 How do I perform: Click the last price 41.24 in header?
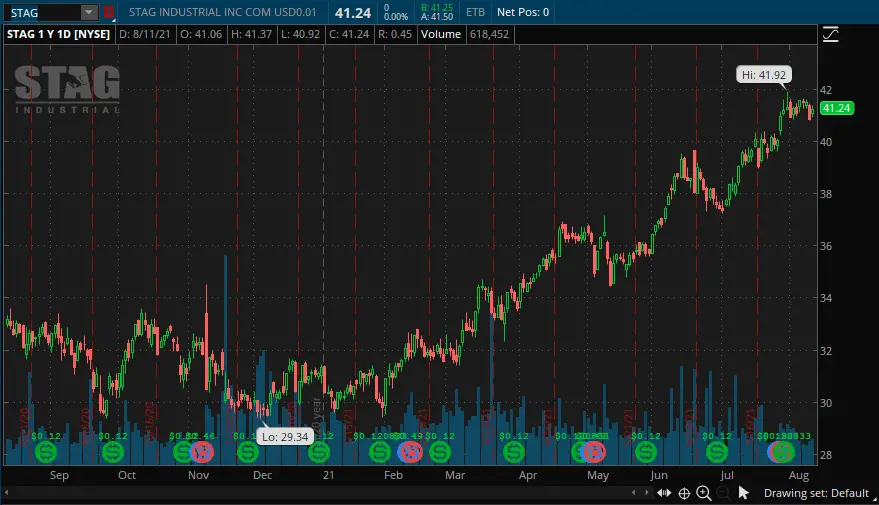click(353, 13)
